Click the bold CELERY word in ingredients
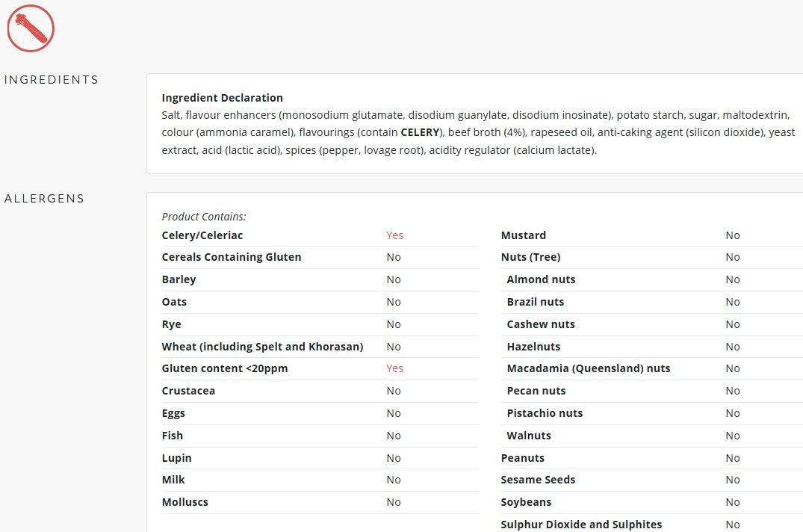Image resolution: width=803 pixels, height=532 pixels. [420, 132]
